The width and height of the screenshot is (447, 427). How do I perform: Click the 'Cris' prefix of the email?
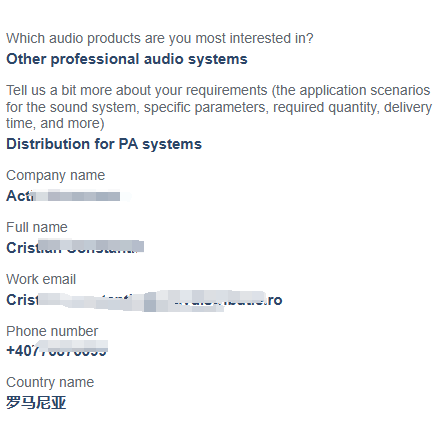click(x=22, y=300)
